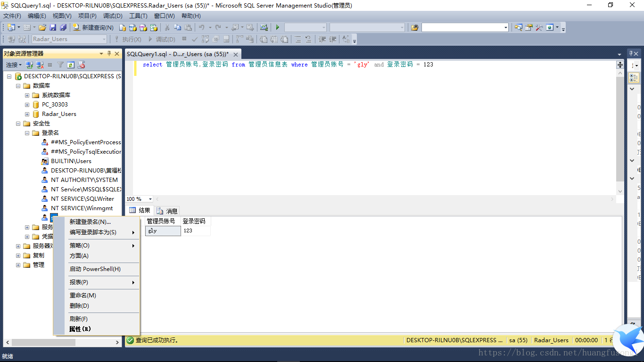
Task: Click the Filter funnel icon
Action: pyautogui.click(x=60, y=65)
